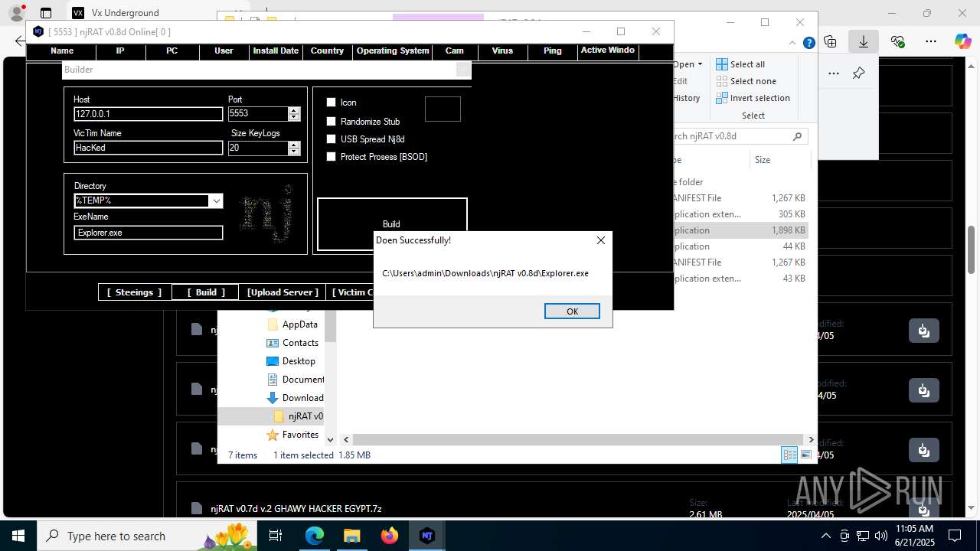Open Task View on the taskbar

pyautogui.click(x=276, y=536)
